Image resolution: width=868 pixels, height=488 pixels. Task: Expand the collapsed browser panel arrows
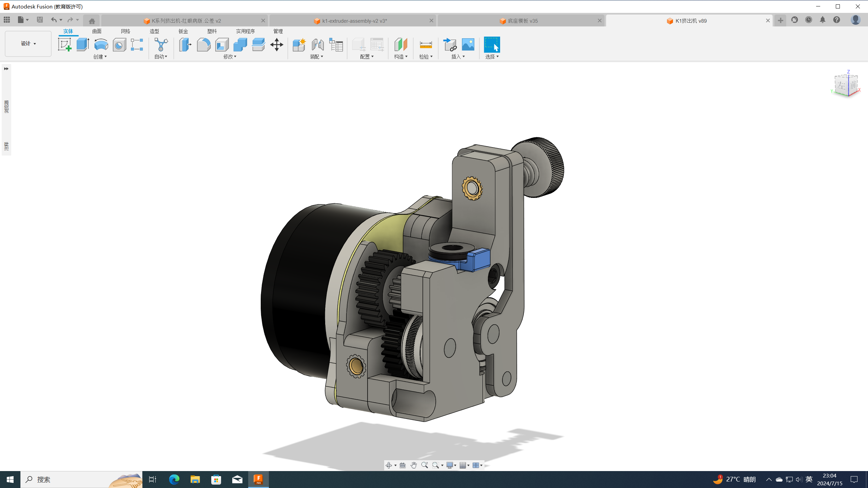[x=6, y=69]
